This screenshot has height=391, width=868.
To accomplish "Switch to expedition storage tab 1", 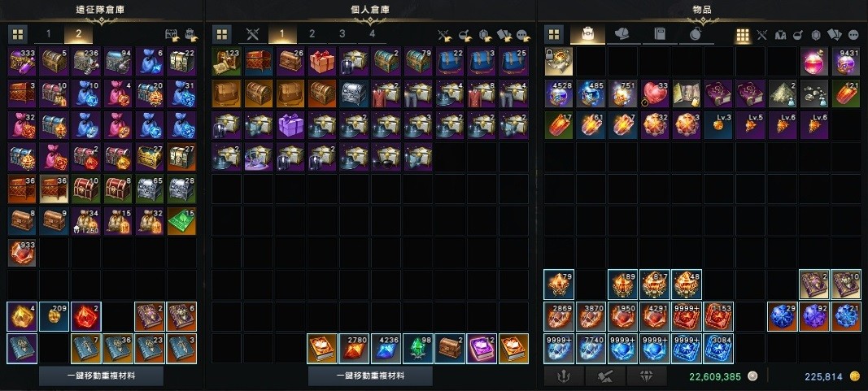I will (x=48, y=34).
